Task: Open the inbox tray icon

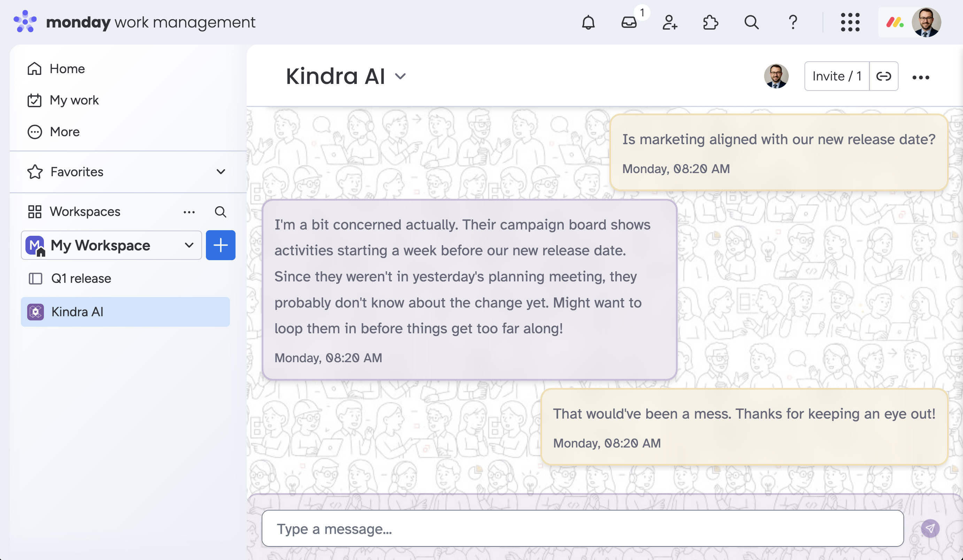Action: point(629,22)
